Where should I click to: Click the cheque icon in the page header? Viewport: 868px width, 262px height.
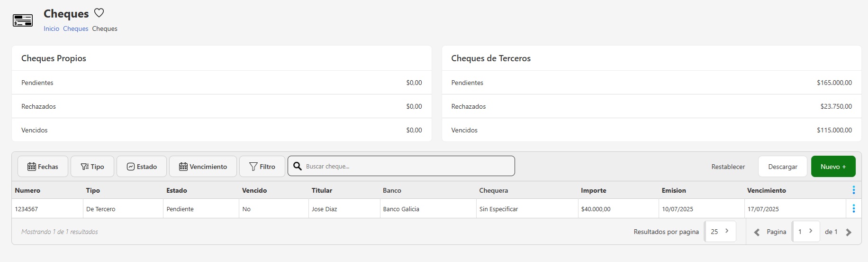[23, 20]
